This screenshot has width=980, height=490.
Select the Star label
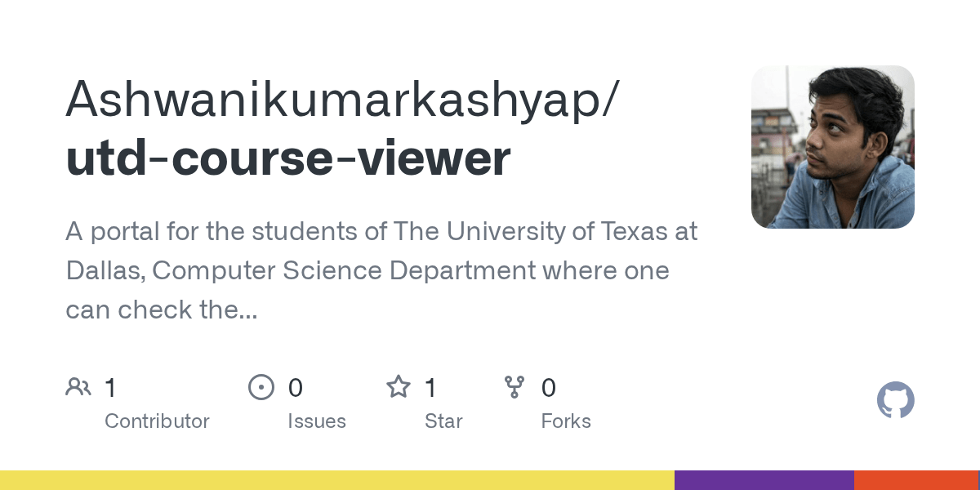[443, 421]
